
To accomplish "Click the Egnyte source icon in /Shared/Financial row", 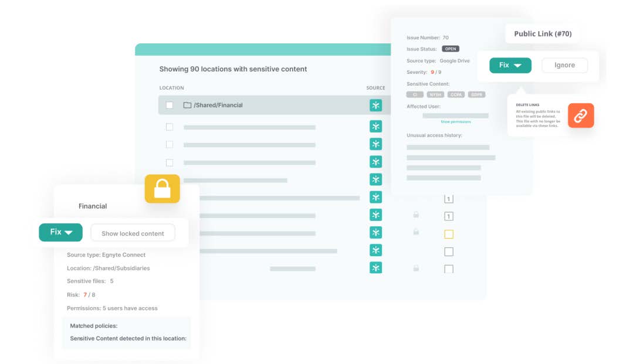I will click(x=375, y=106).
